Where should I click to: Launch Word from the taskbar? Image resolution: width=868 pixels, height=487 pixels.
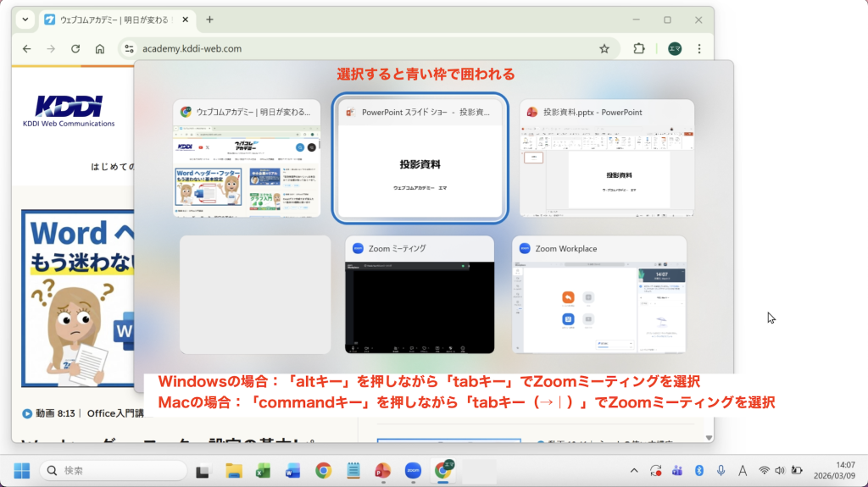tap(292, 471)
